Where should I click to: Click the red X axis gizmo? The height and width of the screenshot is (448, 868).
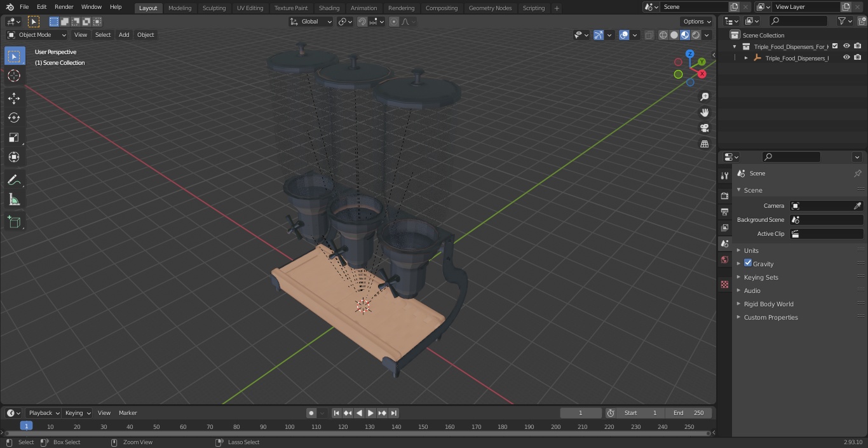click(x=702, y=74)
